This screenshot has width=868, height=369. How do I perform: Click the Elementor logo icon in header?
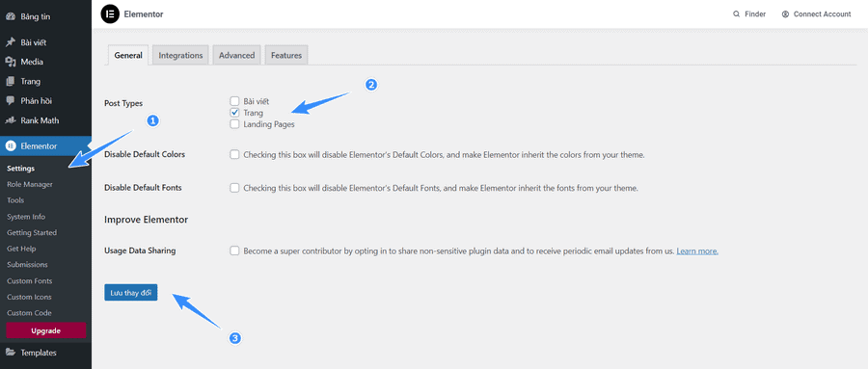tap(110, 13)
